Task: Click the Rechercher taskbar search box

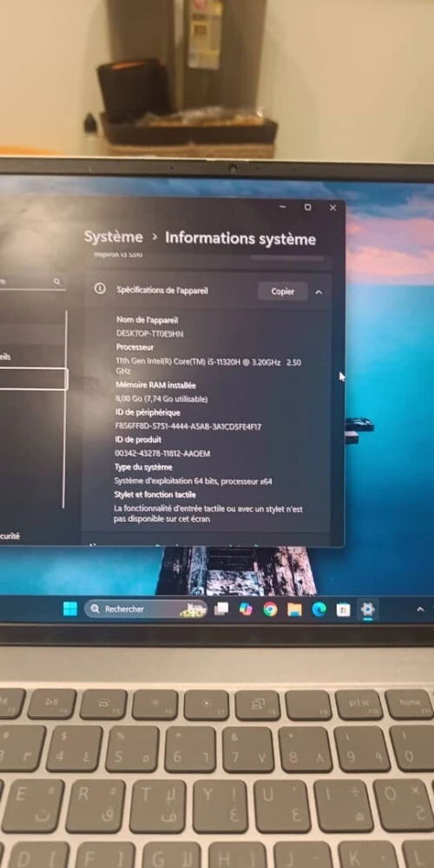Action: coord(146,609)
